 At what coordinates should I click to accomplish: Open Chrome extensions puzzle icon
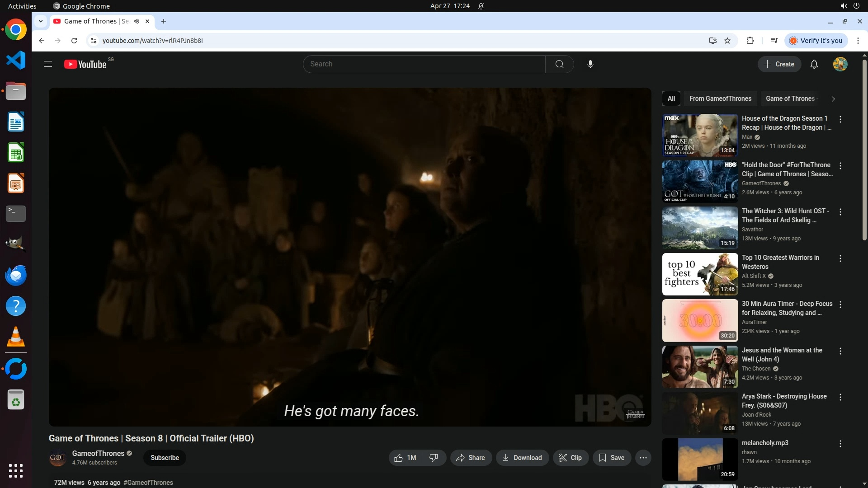click(750, 41)
